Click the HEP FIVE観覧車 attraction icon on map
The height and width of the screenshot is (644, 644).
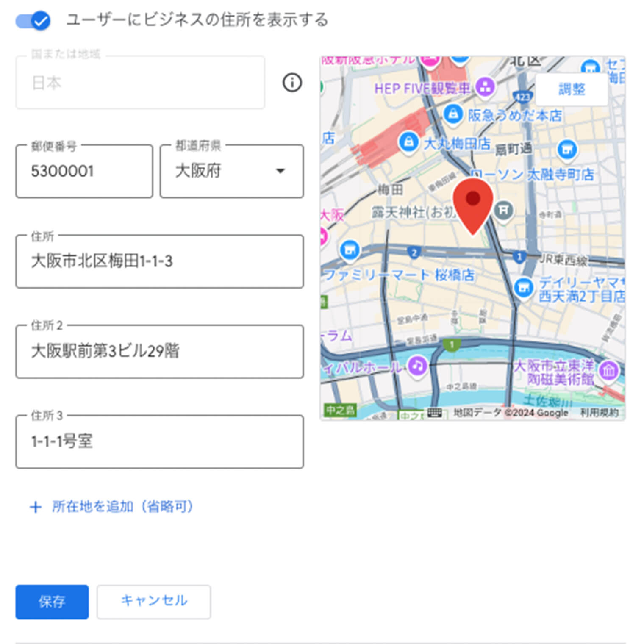click(x=485, y=87)
